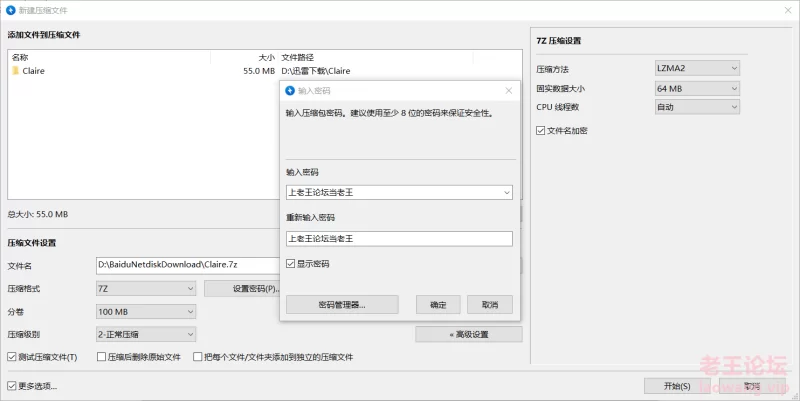This screenshot has height=401, width=800.
Task: Click the 取消 button in main window
Action: coord(752,386)
